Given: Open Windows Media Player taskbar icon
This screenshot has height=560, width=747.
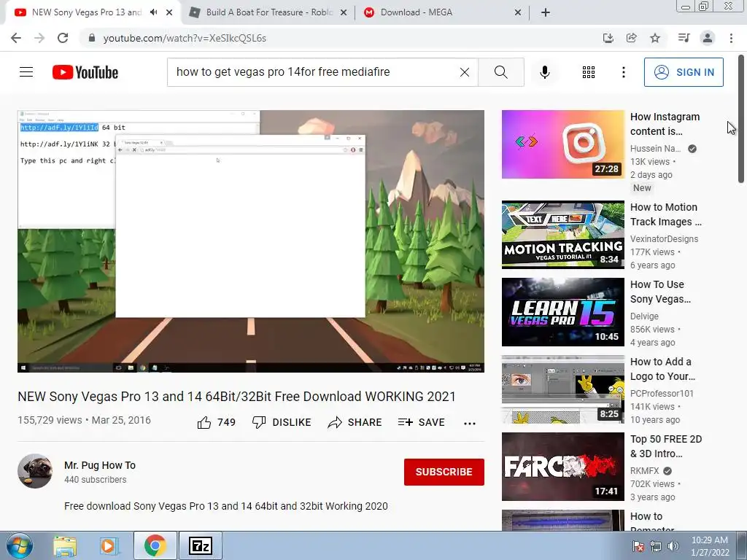Looking at the screenshot, I should [109, 545].
